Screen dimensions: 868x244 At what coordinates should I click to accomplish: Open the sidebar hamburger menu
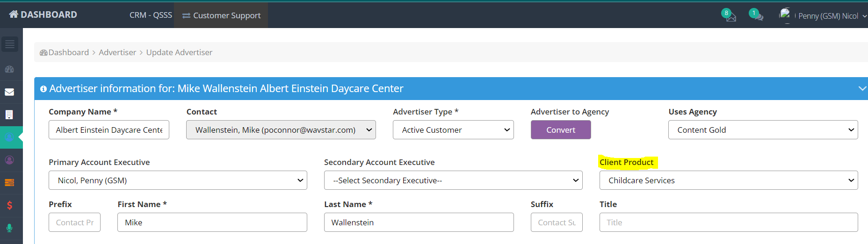[10, 44]
